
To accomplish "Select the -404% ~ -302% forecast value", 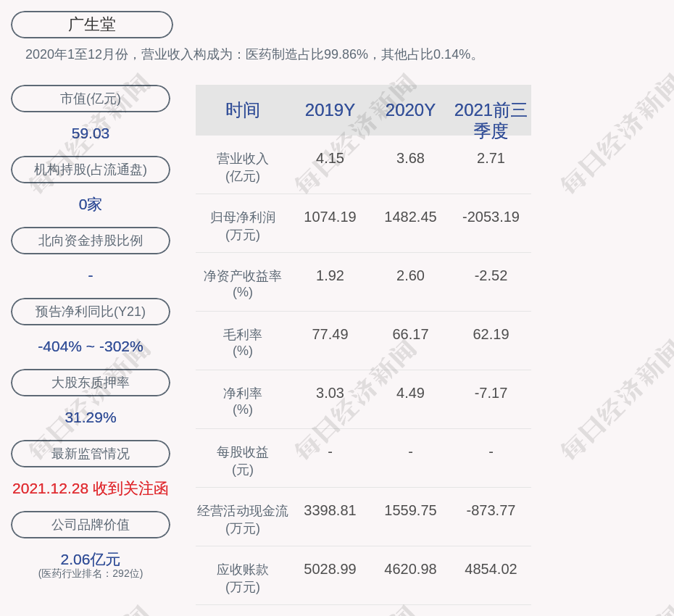I will pyautogui.click(x=91, y=346).
